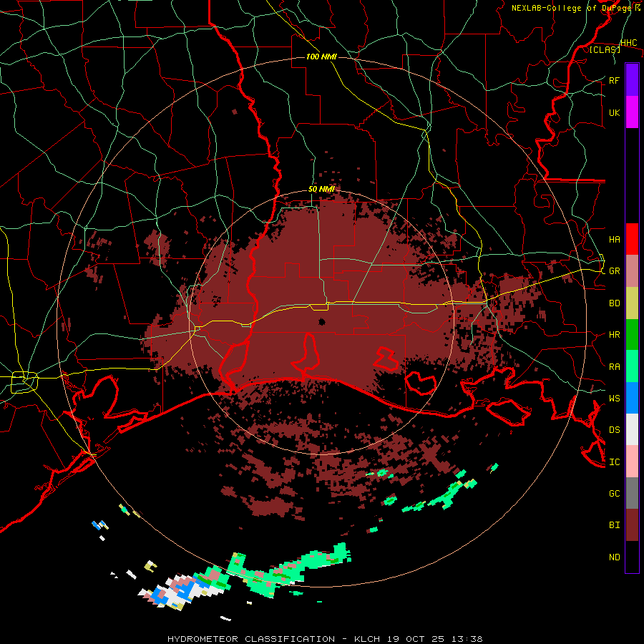Click the DS legend label text

coord(614,430)
